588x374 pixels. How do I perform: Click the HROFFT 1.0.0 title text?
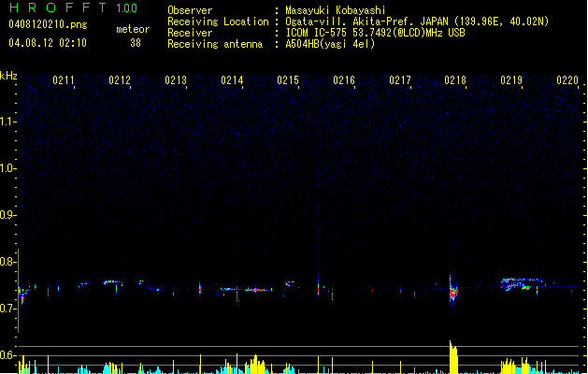(x=74, y=7)
